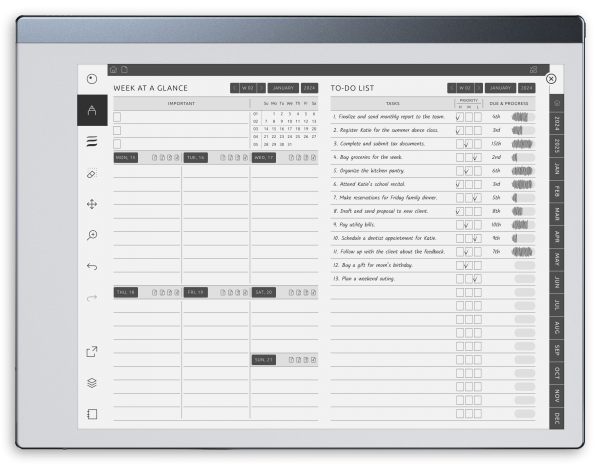Open 2024 button in Week at a Glance
Viewport: 600px width, 465px height.
(310, 88)
